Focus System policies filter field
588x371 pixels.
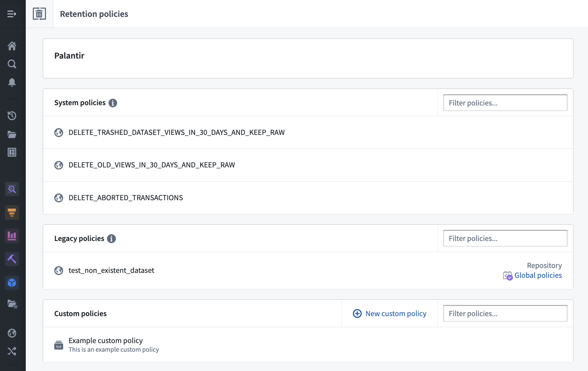505,103
